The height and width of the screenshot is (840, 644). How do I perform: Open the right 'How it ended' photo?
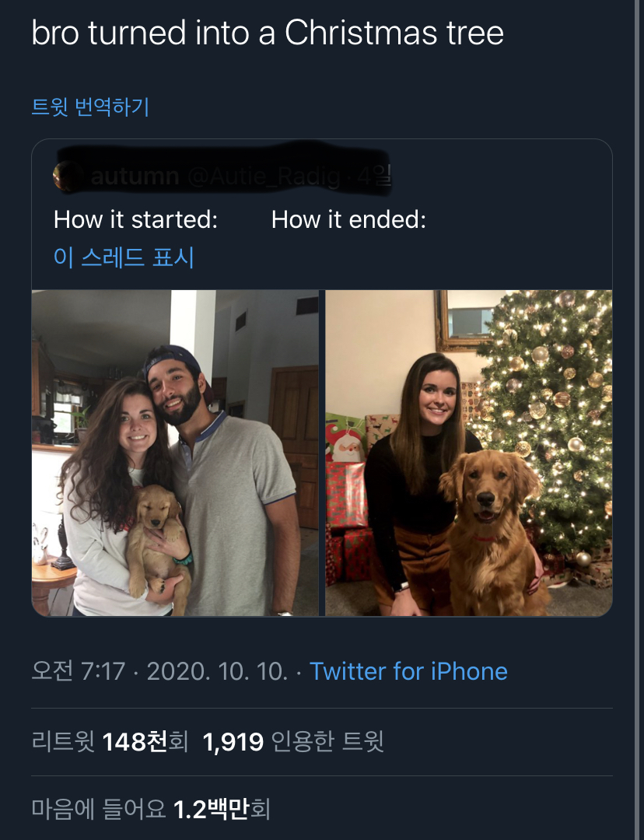[x=468, y=453]
